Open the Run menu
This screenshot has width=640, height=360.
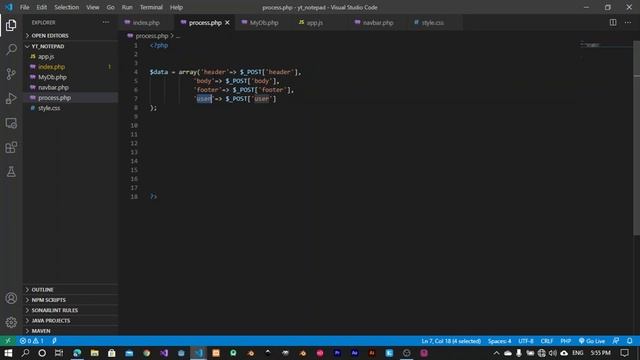click(127, 7)
